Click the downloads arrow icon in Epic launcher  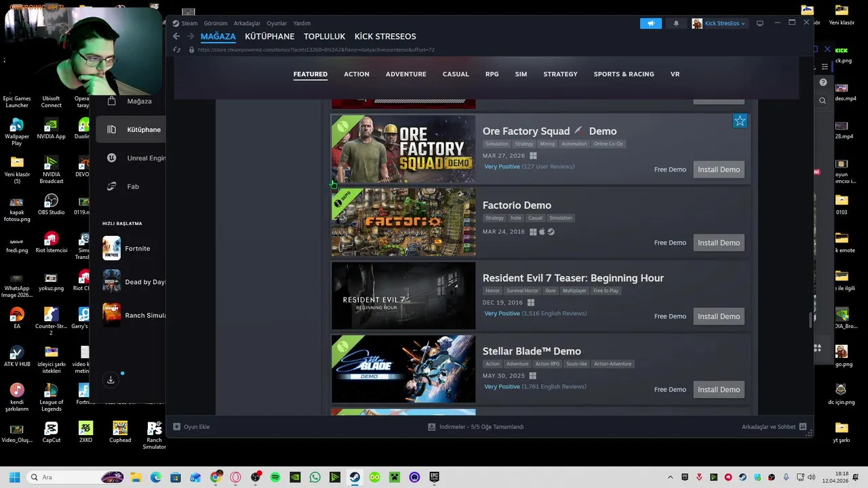111,380
